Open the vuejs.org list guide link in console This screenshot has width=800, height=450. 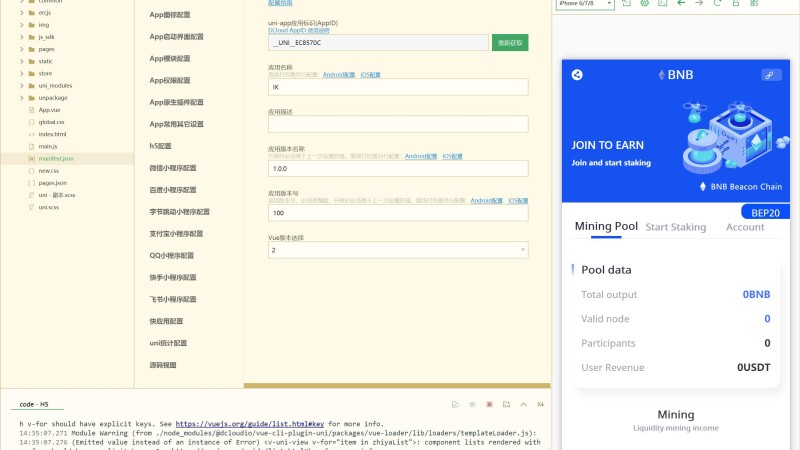pyautogui.click(x=250, y=424)
